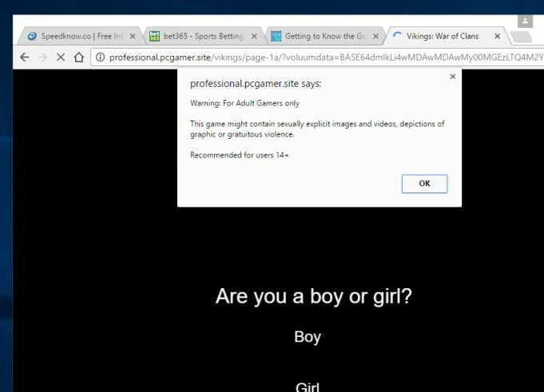Close the Vikings: War of Clans tab
This screenshot has width=544, height=392.
[497, 36]
